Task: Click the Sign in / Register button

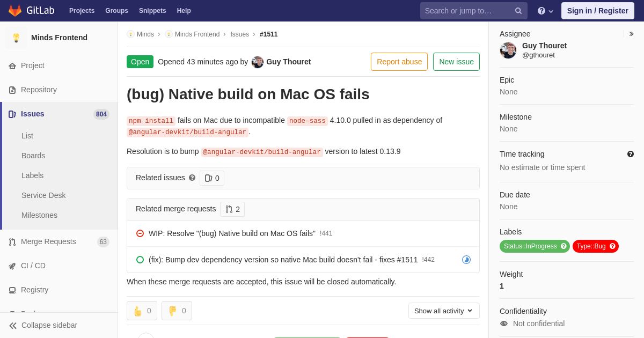Action: coord(597,11)
